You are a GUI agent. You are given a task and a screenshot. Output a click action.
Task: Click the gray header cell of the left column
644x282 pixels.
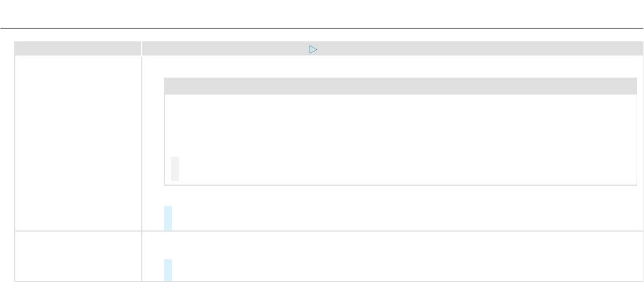[x=78, y=49]
